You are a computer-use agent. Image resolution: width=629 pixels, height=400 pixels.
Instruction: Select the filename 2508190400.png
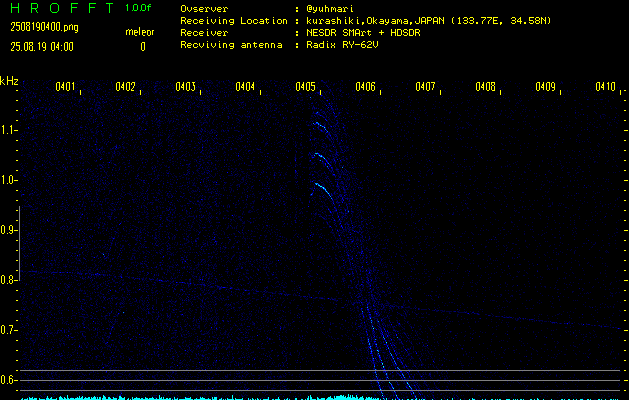tap(44, 27)
